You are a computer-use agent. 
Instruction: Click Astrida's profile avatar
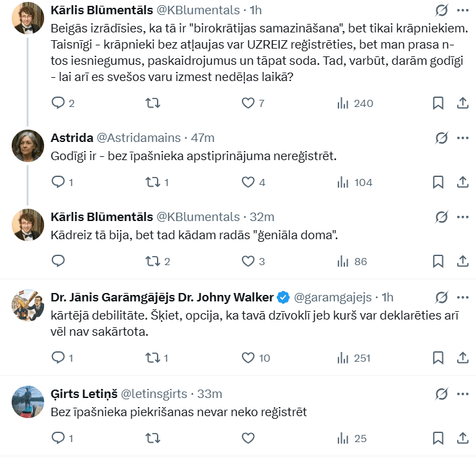click(x=27, y=147)
